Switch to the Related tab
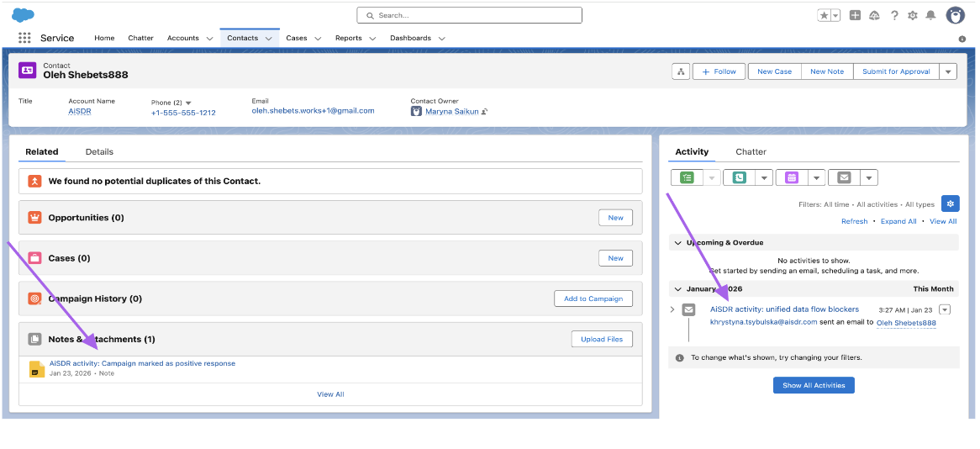 pos(42,152)
